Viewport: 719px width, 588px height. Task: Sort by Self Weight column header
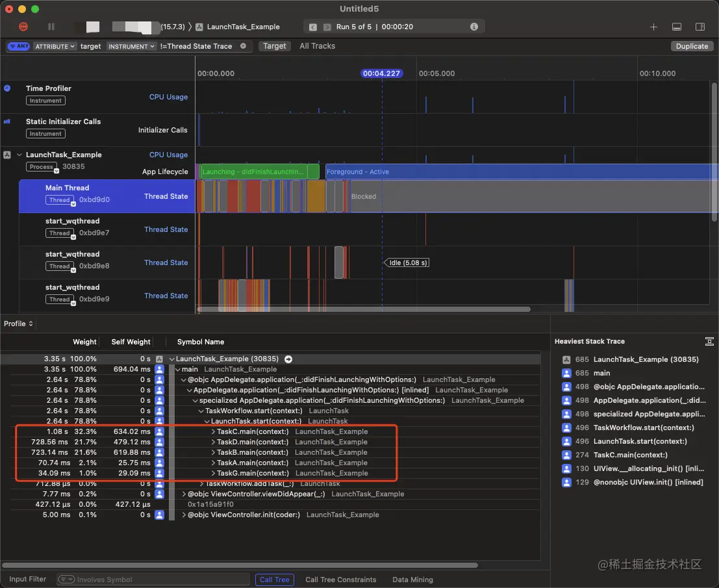(x=131, y=342)
